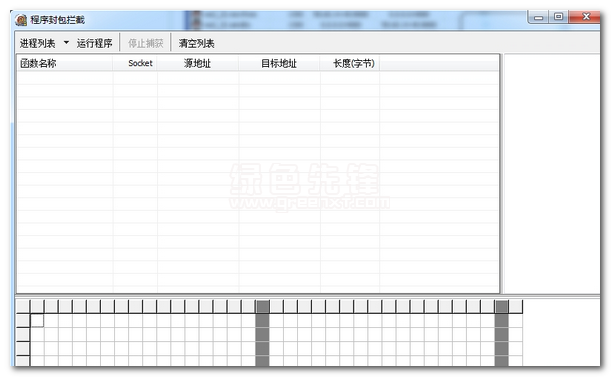This screenshot has height=377, width=611.
Task: Click the first dark gray separator column header
Action: (262, 306)
